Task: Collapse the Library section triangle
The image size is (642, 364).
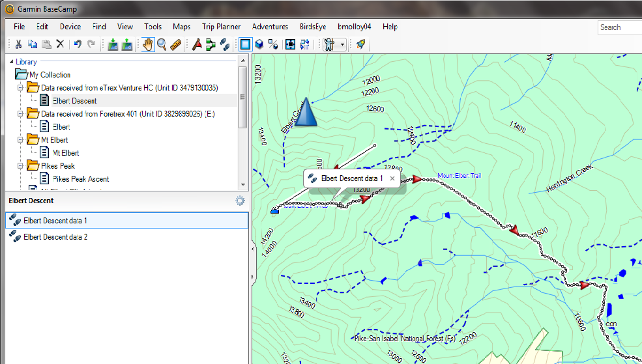Action: pos(12,62)
